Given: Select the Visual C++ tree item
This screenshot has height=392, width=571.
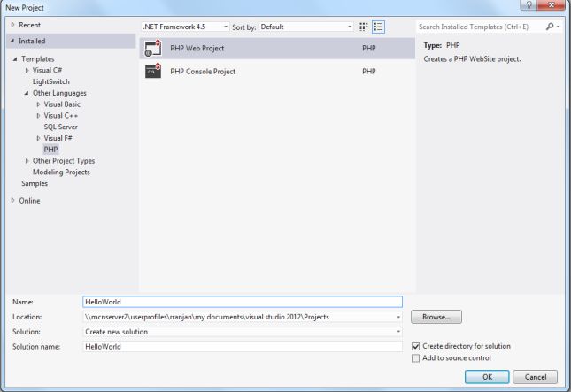Looking at the screenshot, I should [x=61, y=116].
